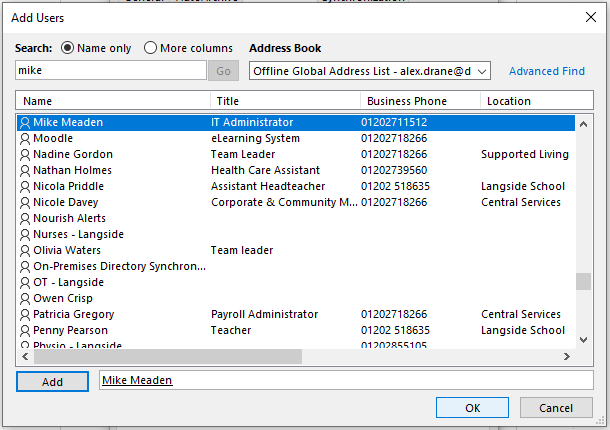Image resolution: width=610 pixels, height=430 pixels.
Task: Click the person icon beside Mike Meaden
Action: [x=25, y=123]
